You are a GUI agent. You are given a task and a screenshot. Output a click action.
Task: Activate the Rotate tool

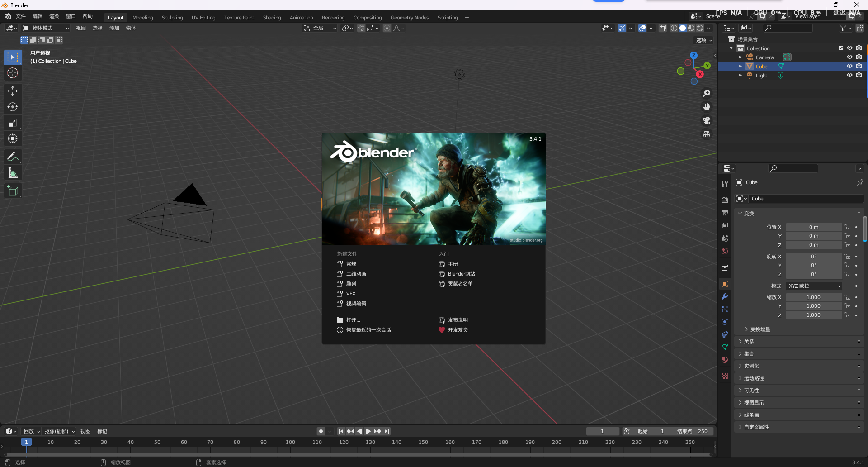(x=13, y=107)
